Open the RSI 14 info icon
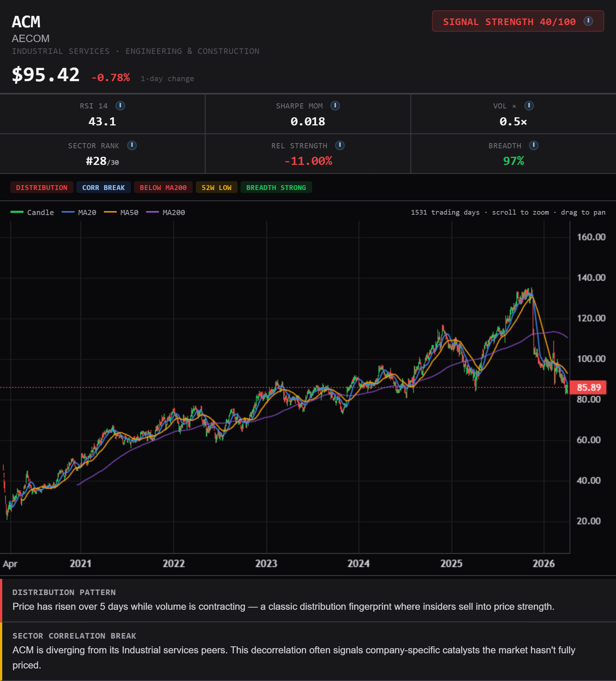This screenshot has width=616, height=681. (120, 106)
